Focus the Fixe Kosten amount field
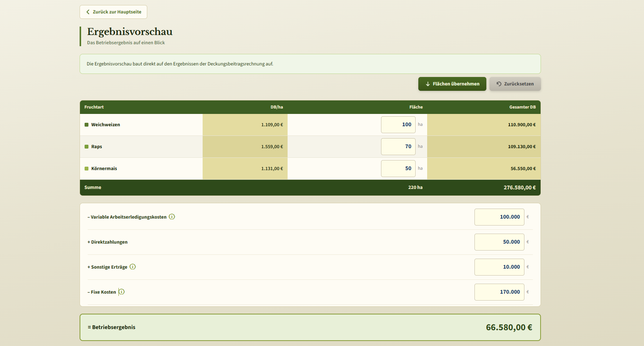 499,292
